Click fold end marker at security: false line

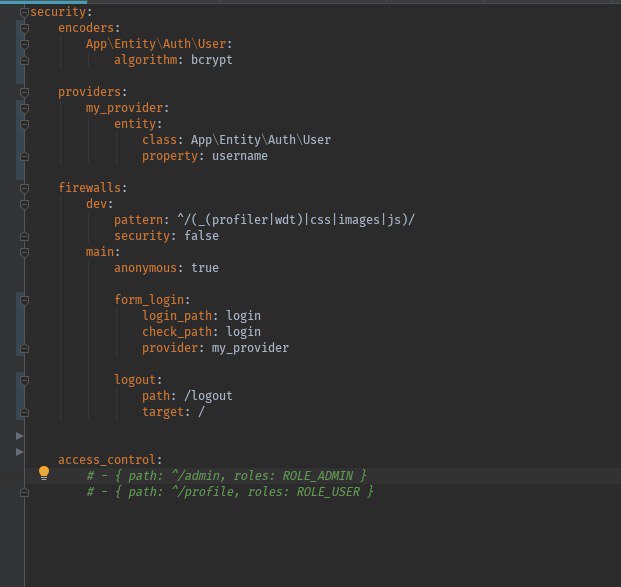[x=24, y=236]
